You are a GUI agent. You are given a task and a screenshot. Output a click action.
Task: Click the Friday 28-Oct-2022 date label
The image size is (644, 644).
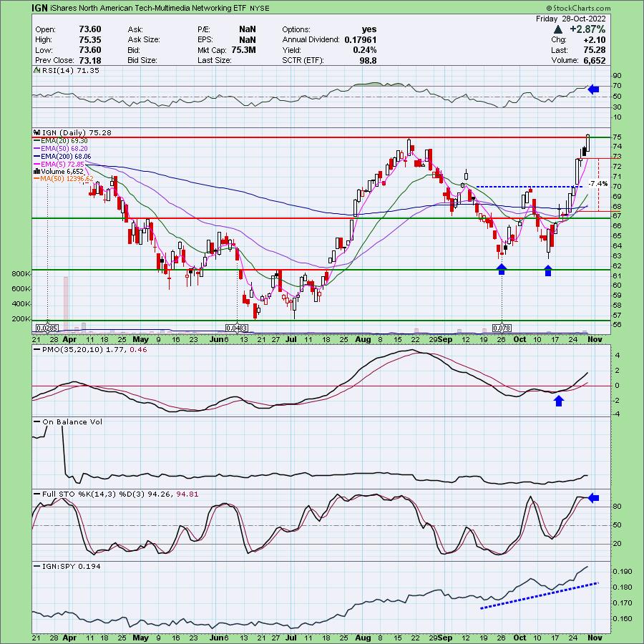point(570,19)
